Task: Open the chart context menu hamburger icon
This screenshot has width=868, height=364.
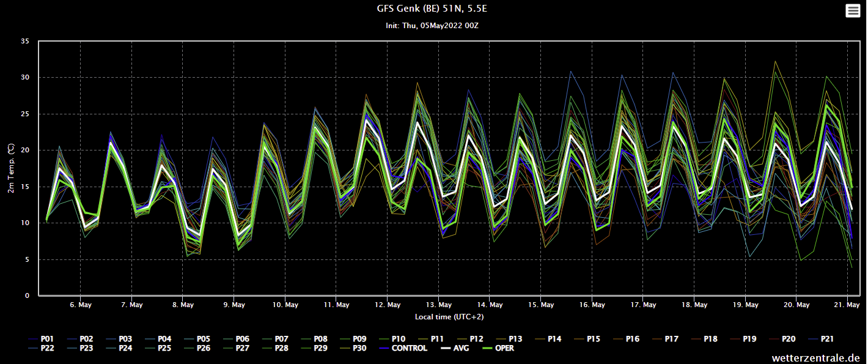Action: 852,11
